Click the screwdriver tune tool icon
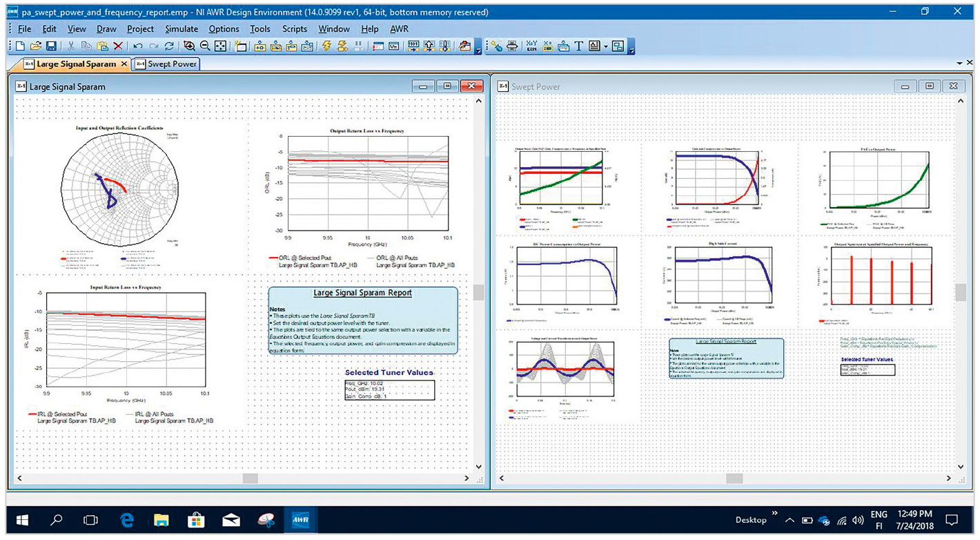This screenshot has width=980, height=540. (x=496, y=46)
